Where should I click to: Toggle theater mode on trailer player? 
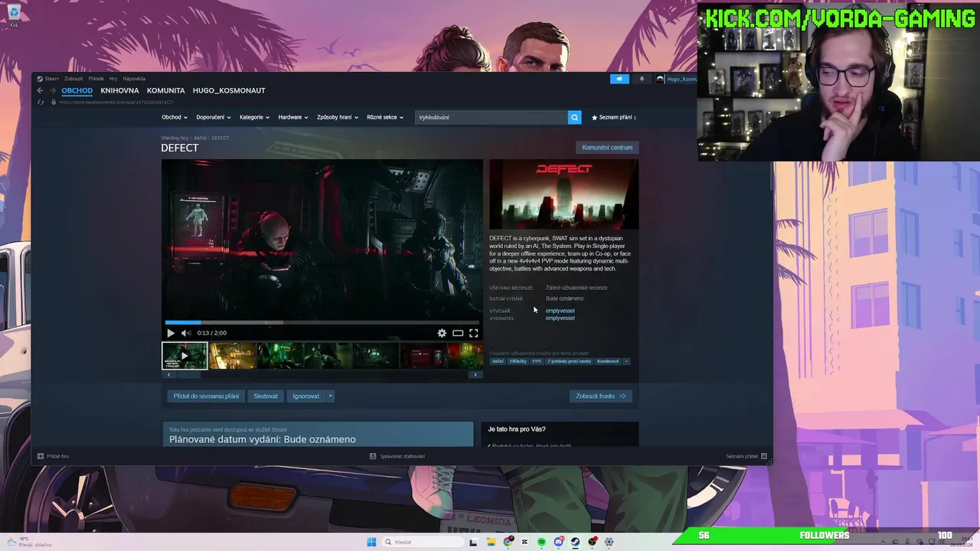458,333
